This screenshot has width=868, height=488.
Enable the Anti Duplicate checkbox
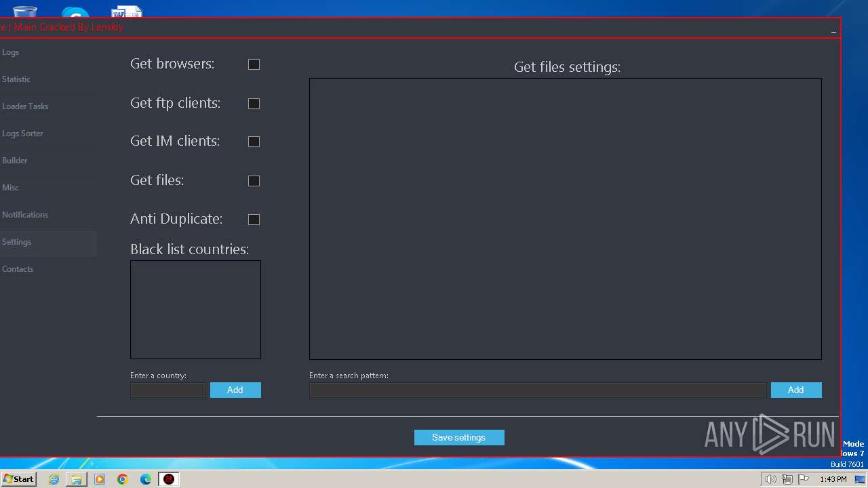pyautogui.click(x=254, y=220)
